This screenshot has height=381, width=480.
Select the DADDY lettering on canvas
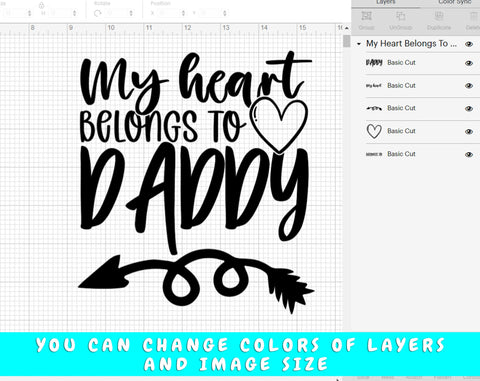coord(194,198)
